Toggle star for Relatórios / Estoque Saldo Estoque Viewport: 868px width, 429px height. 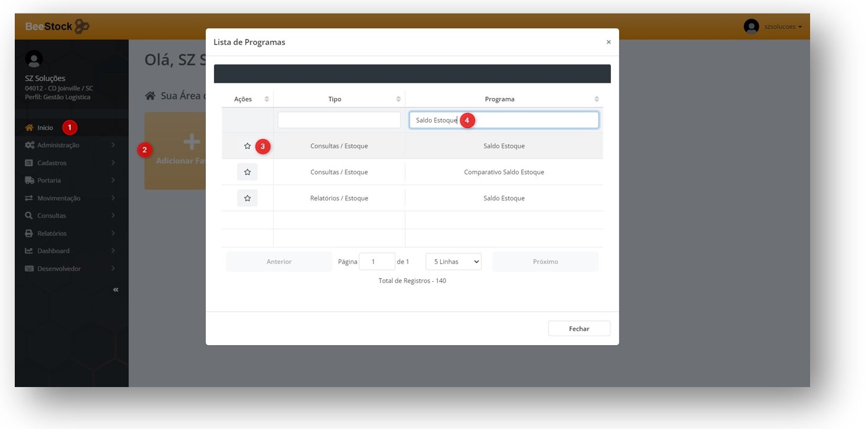click(x=247, y=198)
